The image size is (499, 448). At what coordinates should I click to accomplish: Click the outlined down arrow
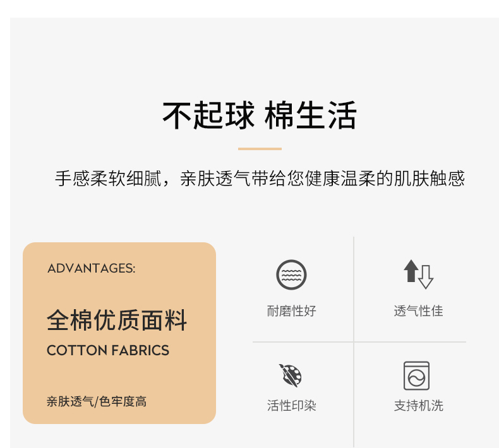[426, 277]
